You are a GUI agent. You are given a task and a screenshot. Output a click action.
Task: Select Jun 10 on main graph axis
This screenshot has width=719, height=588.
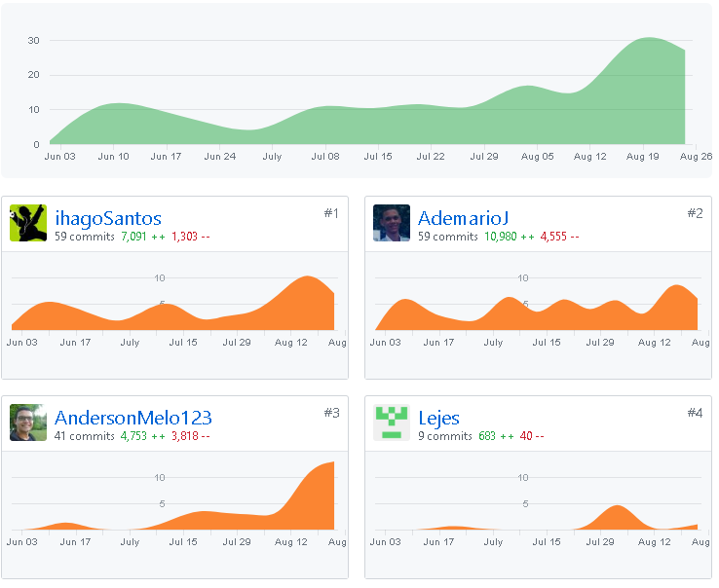coord(113,157)
